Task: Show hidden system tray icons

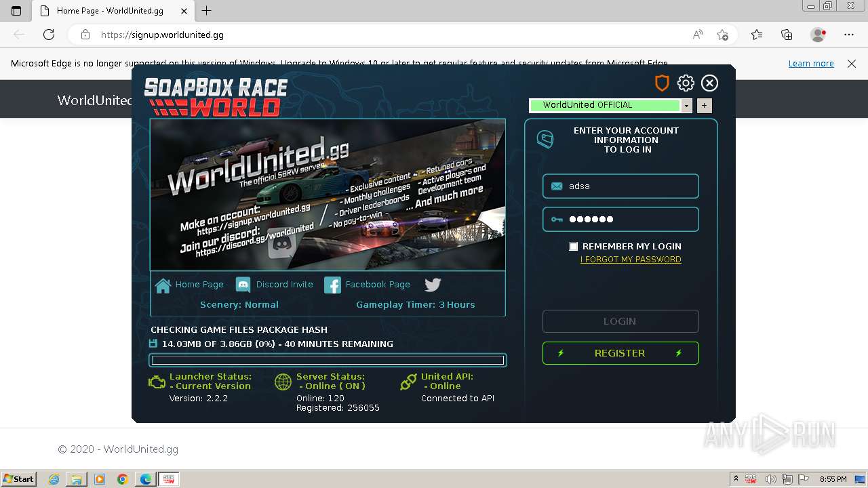Action: pos(736,479)
